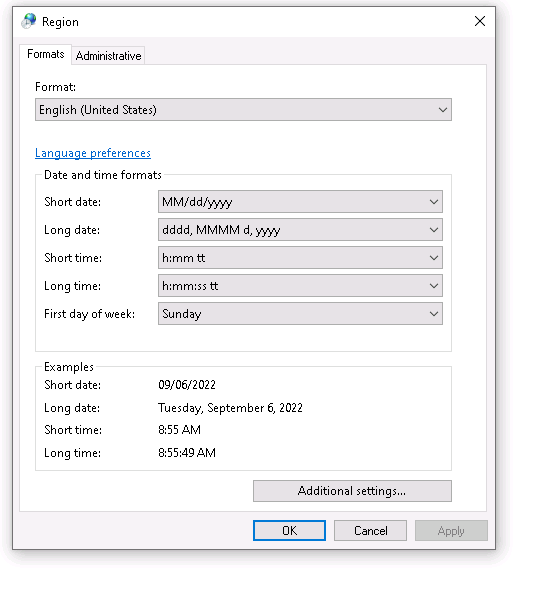
Task: Expand the Short date format dropdown
Action: click(300, 202)
